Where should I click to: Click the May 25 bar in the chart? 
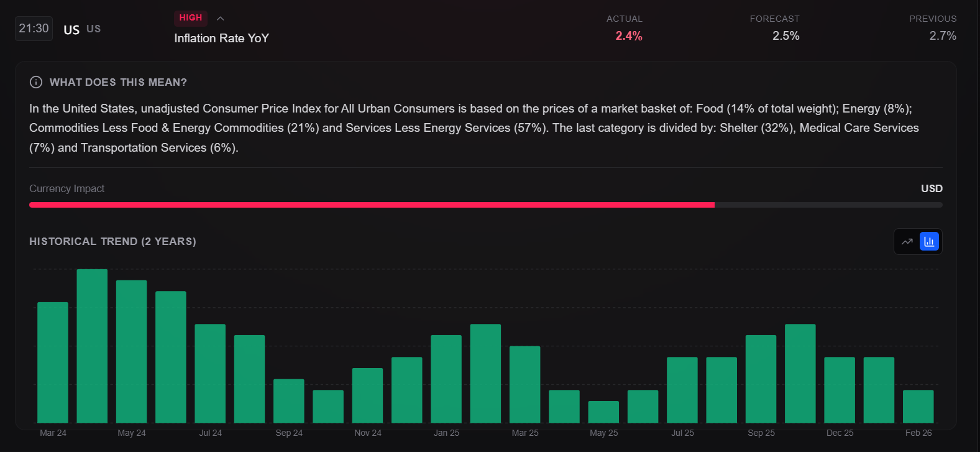point(603,412)
